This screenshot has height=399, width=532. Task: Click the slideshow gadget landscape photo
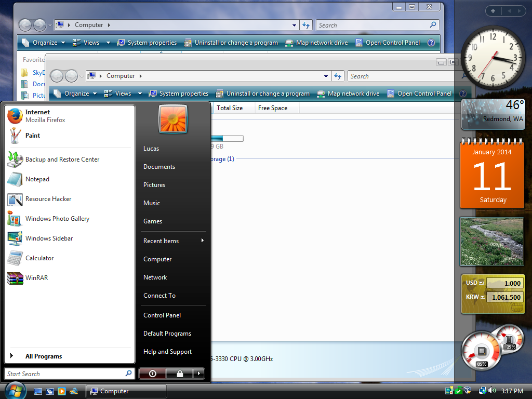(491, 242)
